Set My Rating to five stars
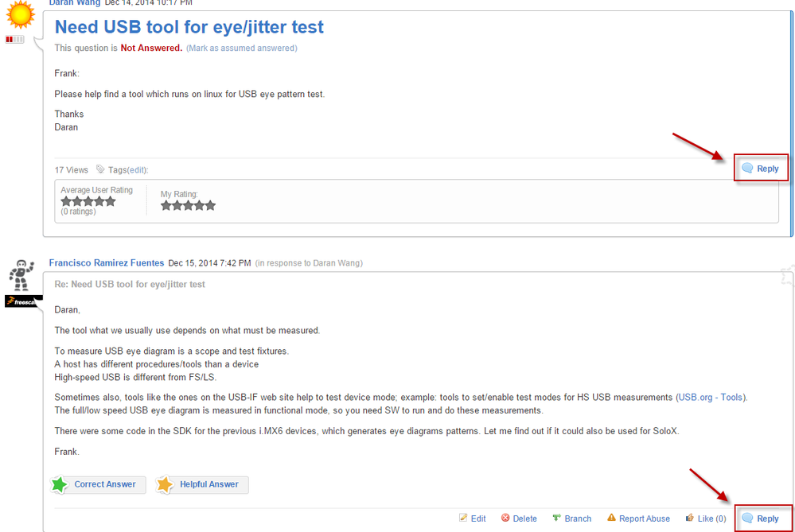795x532 pixels. tap(210, 205)
